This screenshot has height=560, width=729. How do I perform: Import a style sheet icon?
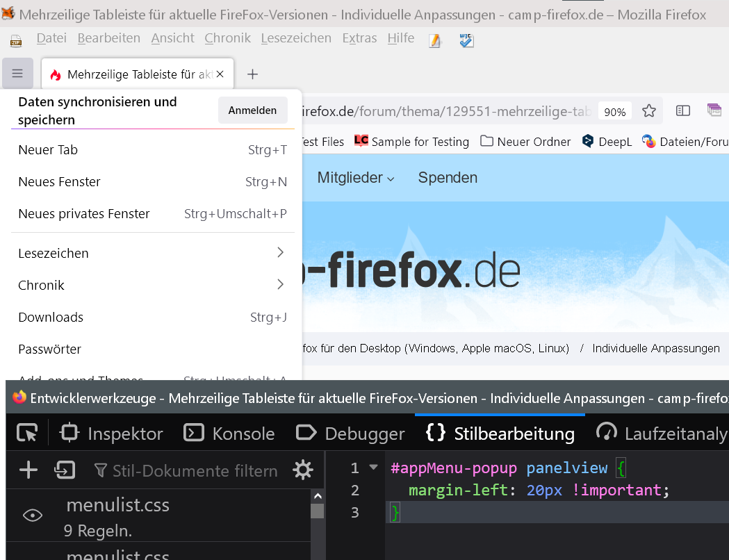65,470
